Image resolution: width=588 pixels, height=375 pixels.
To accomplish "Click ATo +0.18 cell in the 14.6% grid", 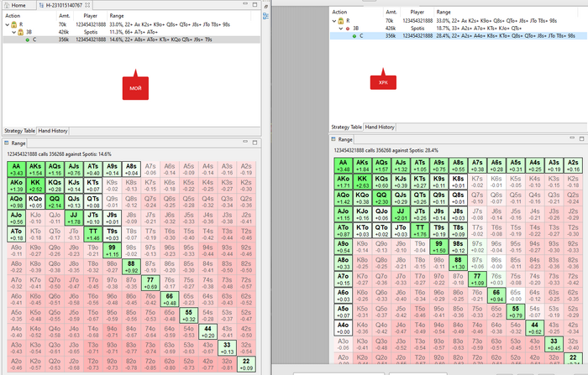I will [x=16, y=234].
